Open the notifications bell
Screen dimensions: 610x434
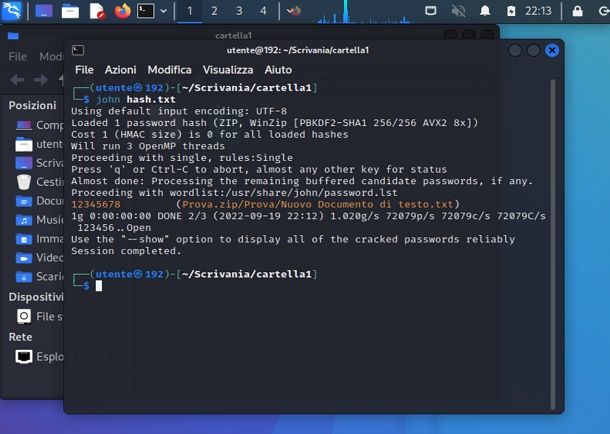tap(485, 11)
